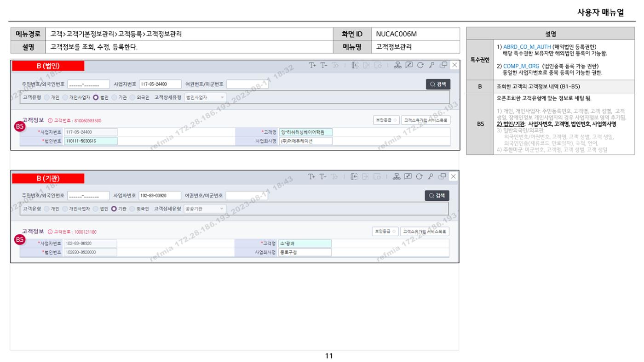Select 개인사업자 radio in 기관 screen
This screenshot has height=362, width=644.
coord(65,209)
